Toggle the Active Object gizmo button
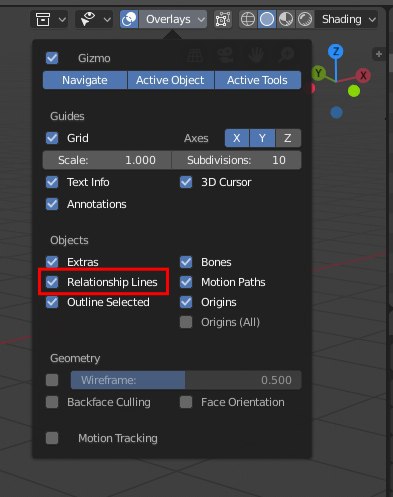The height and width of the screenshot is (497, 393). coord(170,80)
